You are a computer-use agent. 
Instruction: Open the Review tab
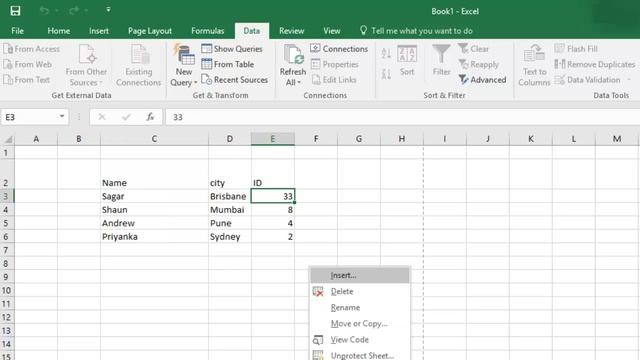tap(291, 31)
